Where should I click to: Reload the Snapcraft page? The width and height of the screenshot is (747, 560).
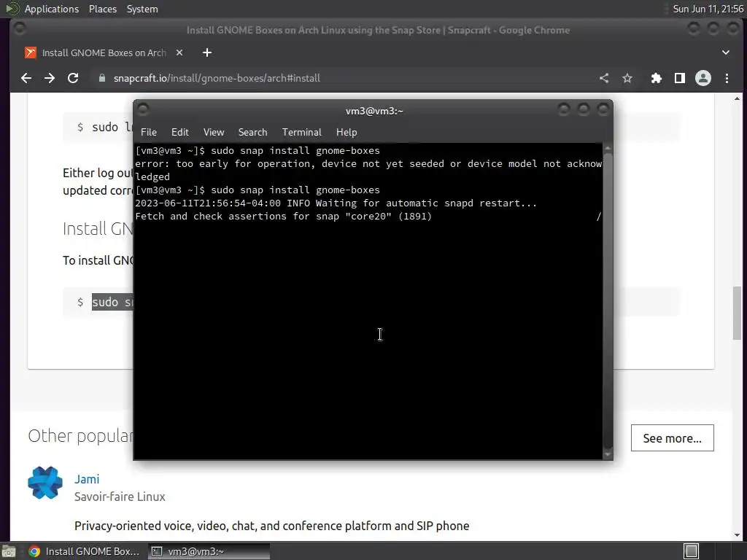click(x=73, y=78)
